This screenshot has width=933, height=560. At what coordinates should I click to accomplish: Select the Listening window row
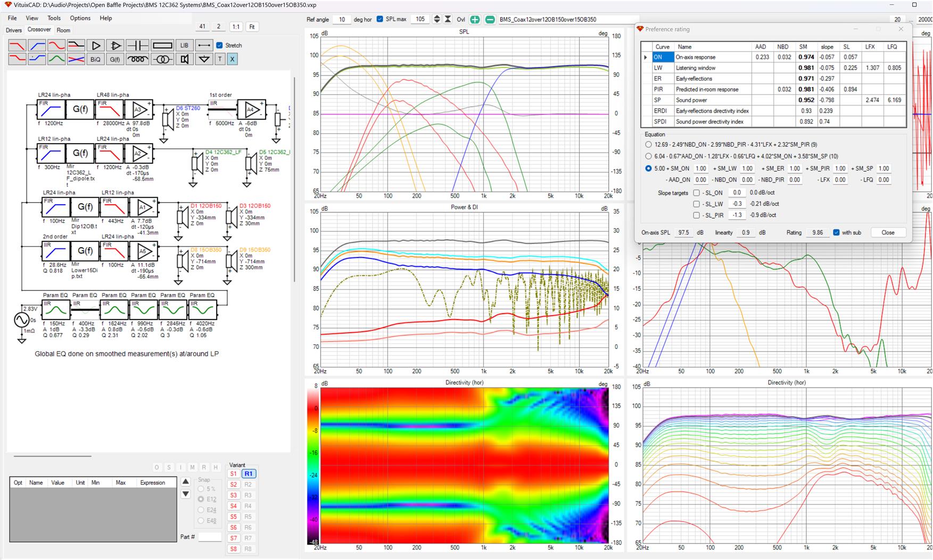click(773, 68)
